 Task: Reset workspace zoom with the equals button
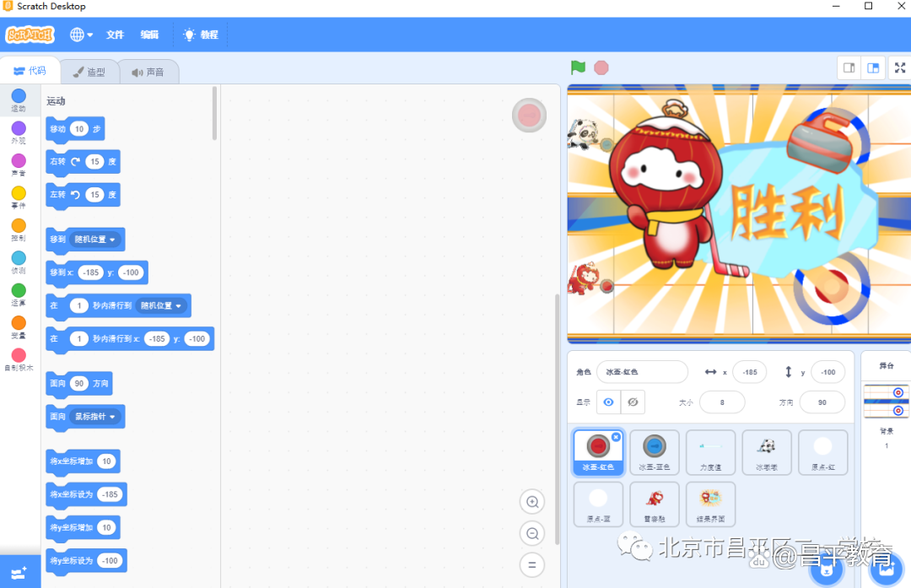click(532, 564)
